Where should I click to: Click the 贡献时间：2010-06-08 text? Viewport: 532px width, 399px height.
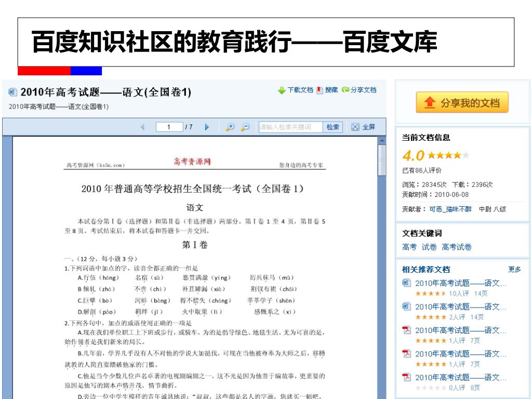(x=435, y=194)
